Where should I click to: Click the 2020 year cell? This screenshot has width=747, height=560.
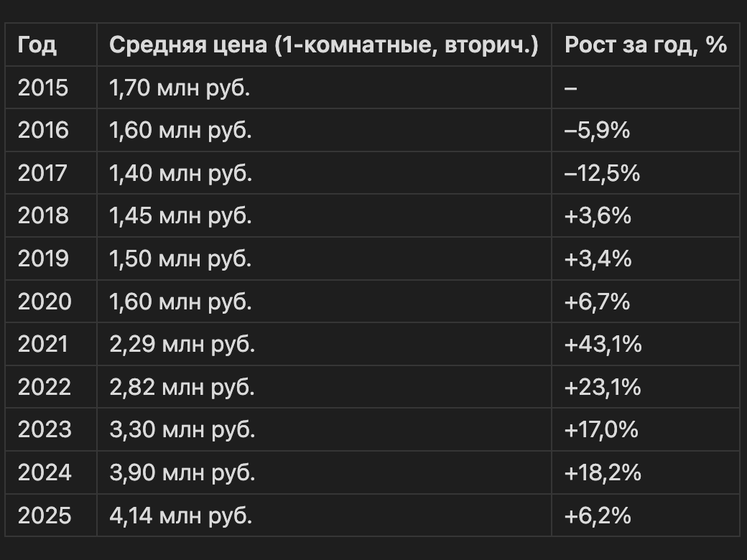pyautogui.click(x=45, y=302)
